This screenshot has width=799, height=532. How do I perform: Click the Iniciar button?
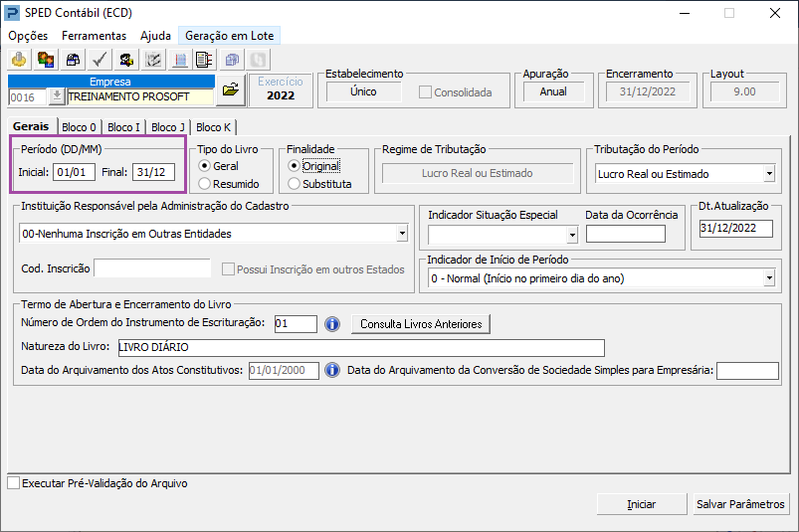641,504
